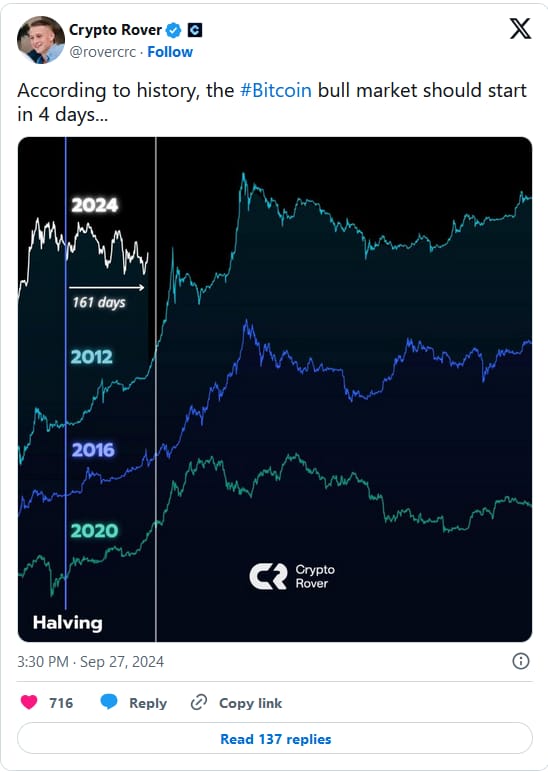Click the copy link chain icon

tap(198, 702)
